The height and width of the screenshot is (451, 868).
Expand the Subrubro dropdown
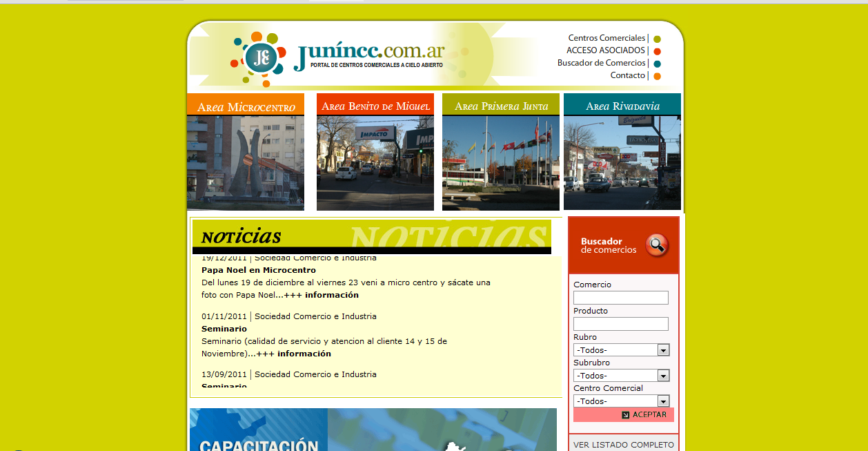tap(622, 376)
